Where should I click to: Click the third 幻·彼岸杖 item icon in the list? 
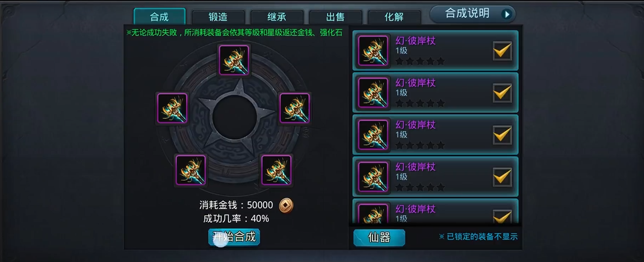pos(373,134)
